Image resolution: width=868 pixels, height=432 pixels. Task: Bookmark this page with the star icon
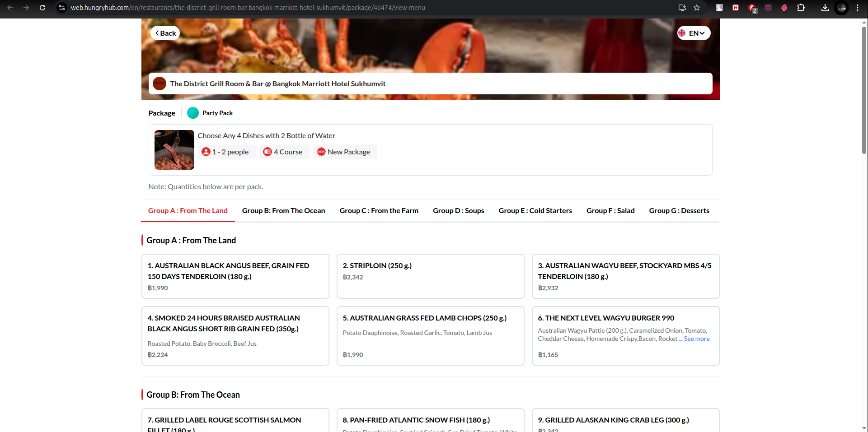(697, 8)
